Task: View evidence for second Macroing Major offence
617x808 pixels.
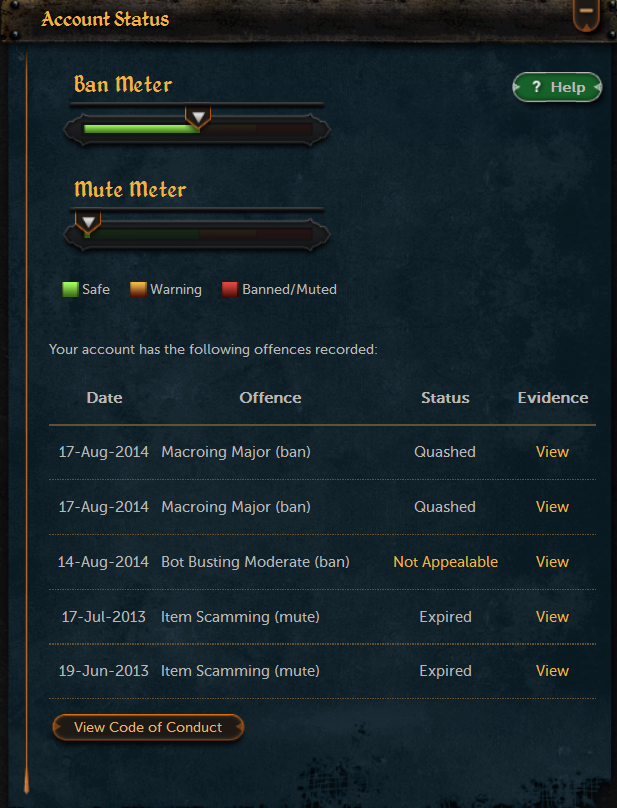Action: [x=552, y=507]
